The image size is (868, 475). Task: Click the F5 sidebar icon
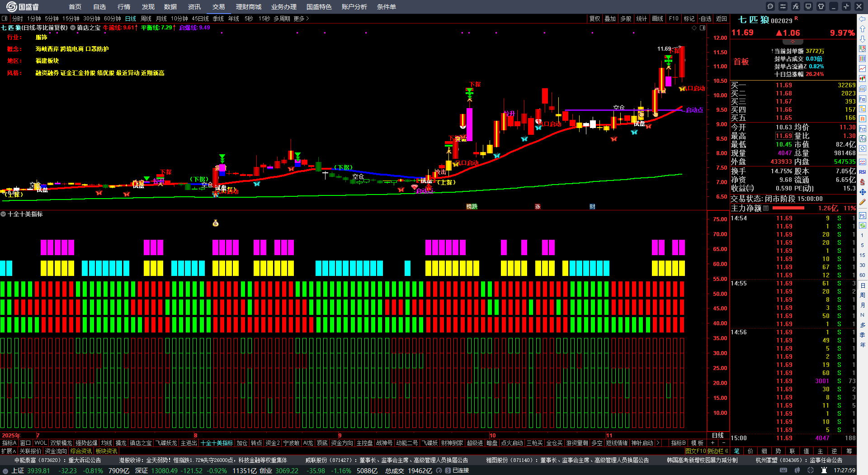coord(863,216)
